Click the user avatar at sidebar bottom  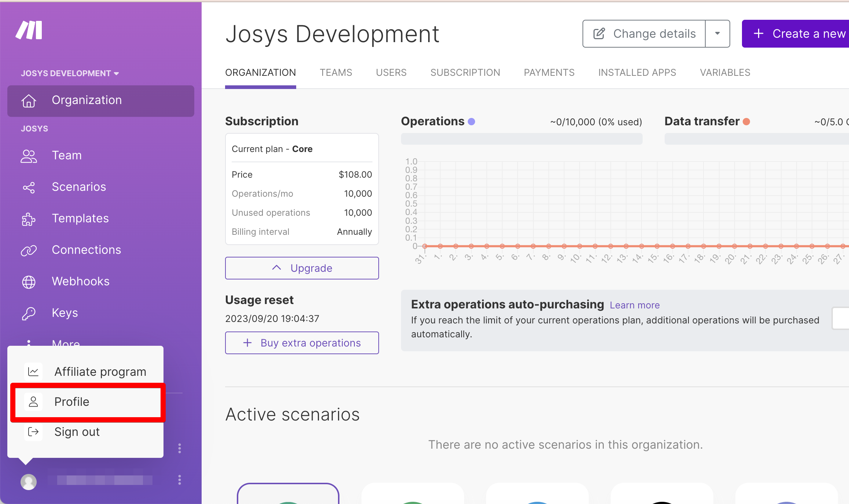pos(29,481)
